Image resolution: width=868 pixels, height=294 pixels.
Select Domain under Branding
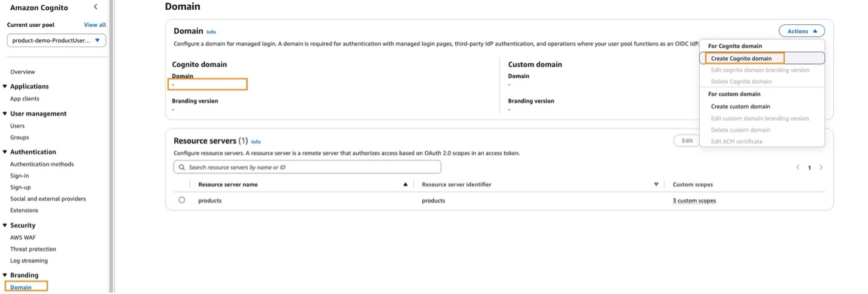(21, 287)
